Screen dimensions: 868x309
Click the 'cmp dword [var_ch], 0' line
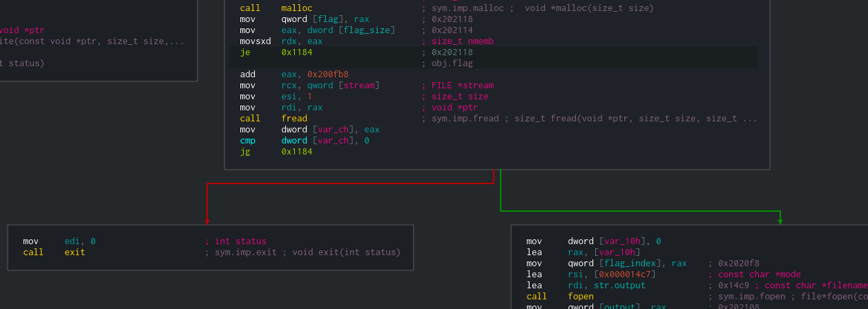(x=305, y=141)
